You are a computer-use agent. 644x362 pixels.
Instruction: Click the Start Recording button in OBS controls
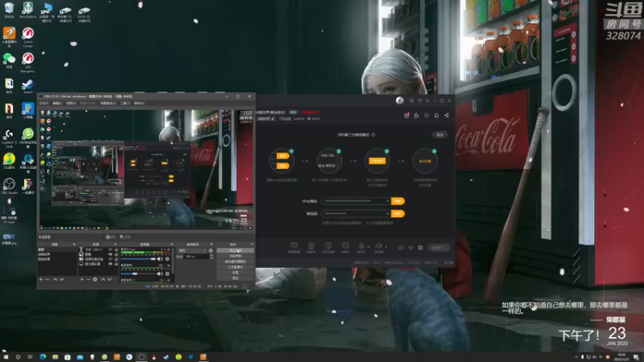pos(235,256)
